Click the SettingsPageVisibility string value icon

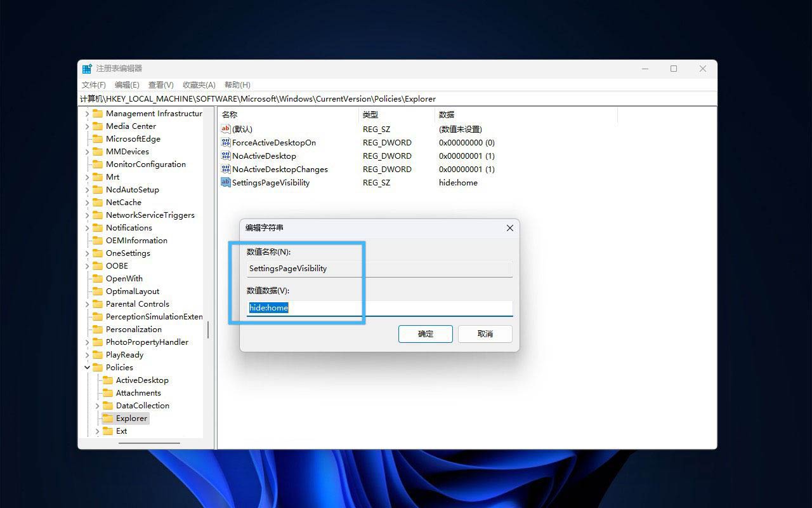click(225, 183)
